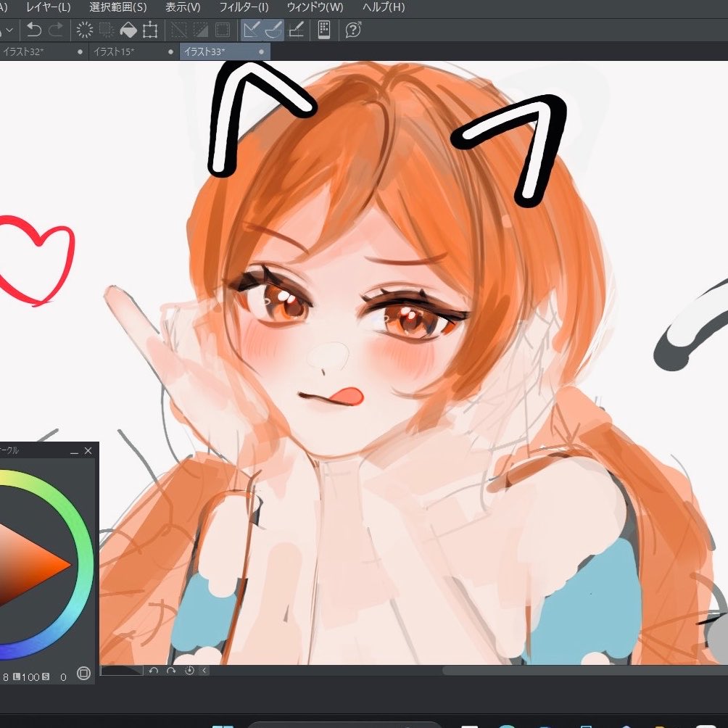This screenshot has height=728, width=728.
Task: Click the Clear (burst) toolbar icon
Action: pyautogui.click(x=85, y=30)
